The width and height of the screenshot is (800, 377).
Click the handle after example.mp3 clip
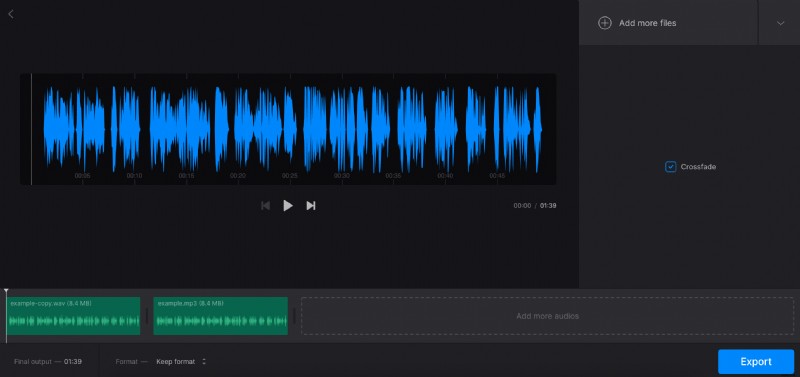[294, 316]
